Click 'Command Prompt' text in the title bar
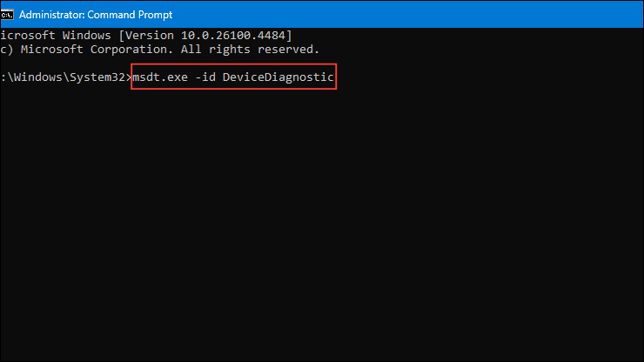The width and height of the screenshot is (644, 362). click(130, 15)
